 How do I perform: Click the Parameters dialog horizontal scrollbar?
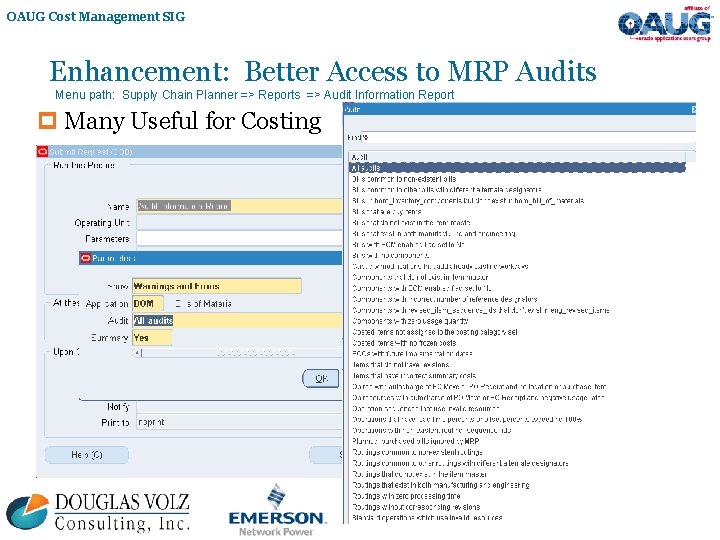coord(237,353)
